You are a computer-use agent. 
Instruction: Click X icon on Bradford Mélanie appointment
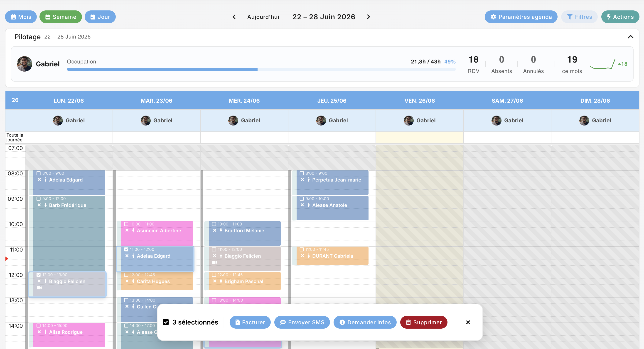215,230
